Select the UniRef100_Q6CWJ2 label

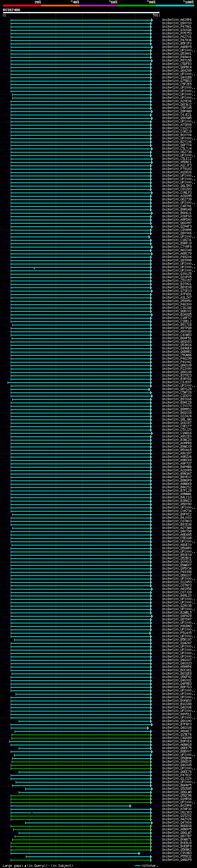[x=177, y=105]
